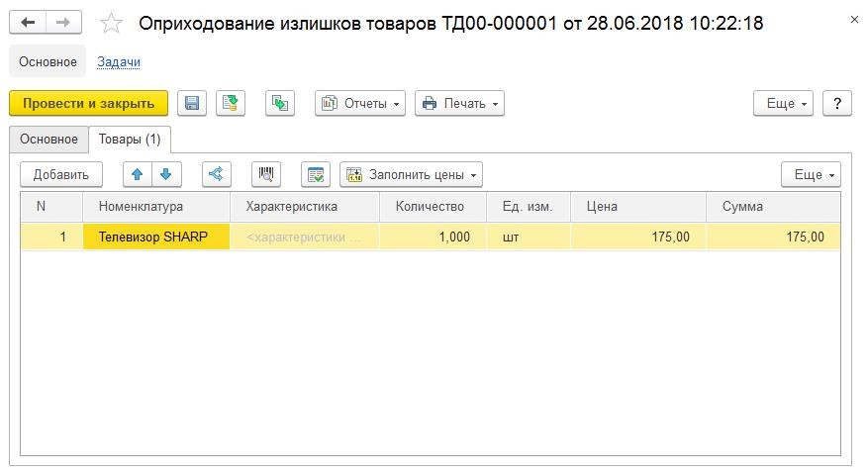This screenshot has width=868, height=475.
Task: Select the Товары (1) tab
Action: pyautogui.click(x=130, y=139)
